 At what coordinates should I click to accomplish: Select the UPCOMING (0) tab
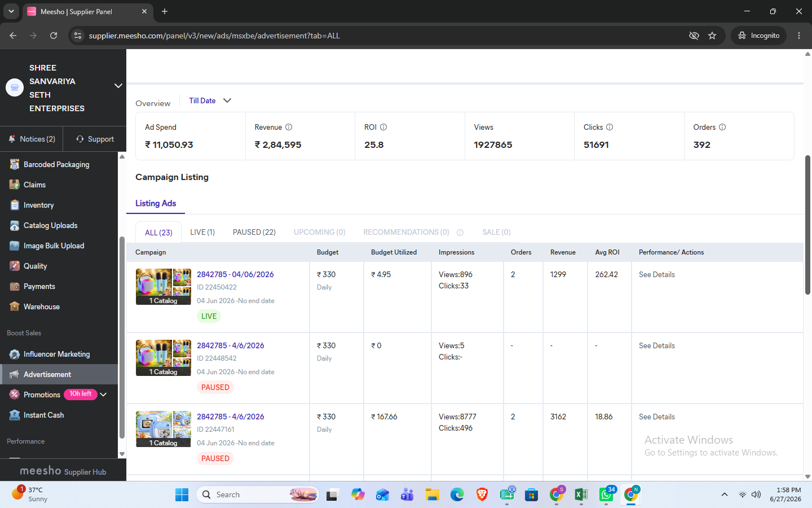[319, 232]
